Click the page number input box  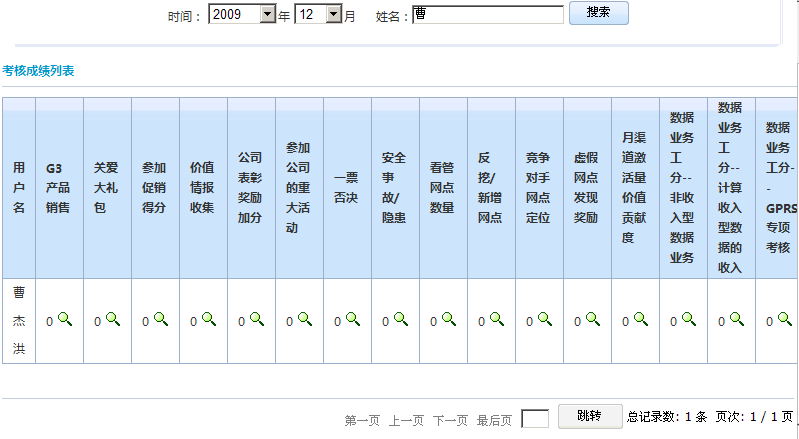coord(535,419)
